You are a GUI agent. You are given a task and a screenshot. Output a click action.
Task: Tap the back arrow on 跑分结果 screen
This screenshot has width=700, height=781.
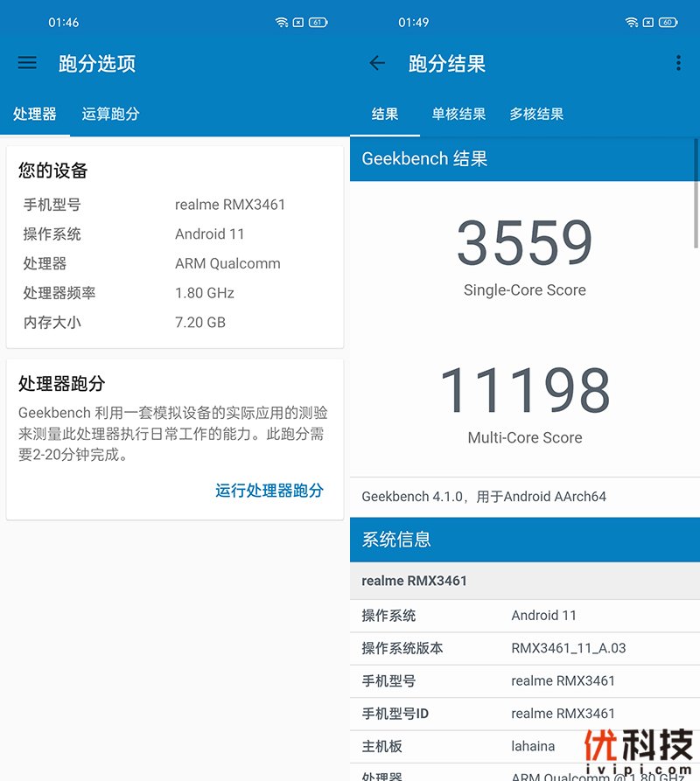tap(377, 63)
